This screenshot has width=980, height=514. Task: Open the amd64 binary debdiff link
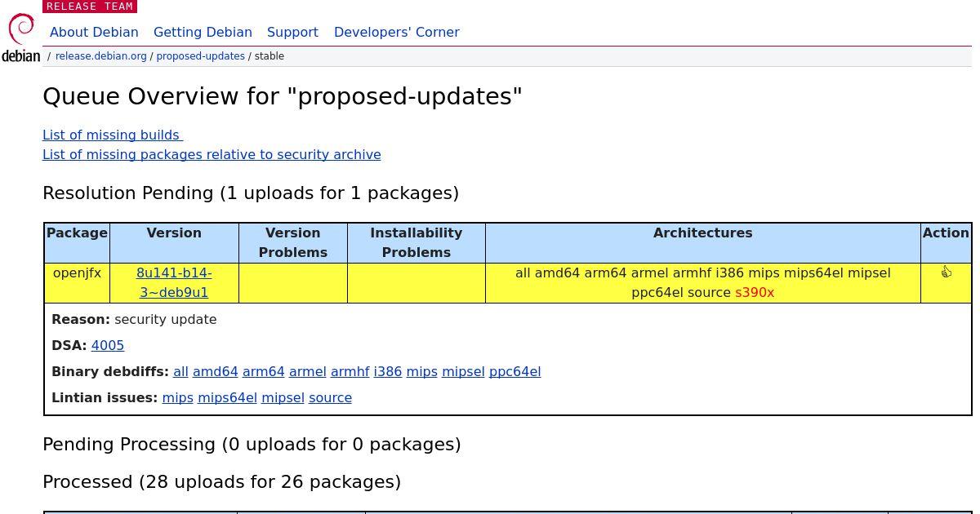[216, 371]
